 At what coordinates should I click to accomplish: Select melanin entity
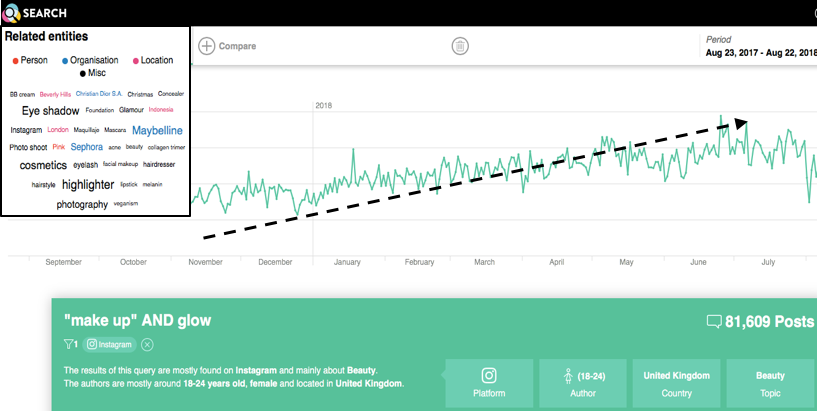point(152,184)
